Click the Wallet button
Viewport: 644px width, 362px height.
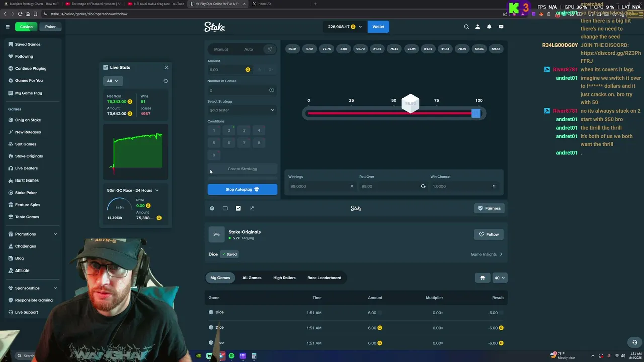click(x=378, y=27)
